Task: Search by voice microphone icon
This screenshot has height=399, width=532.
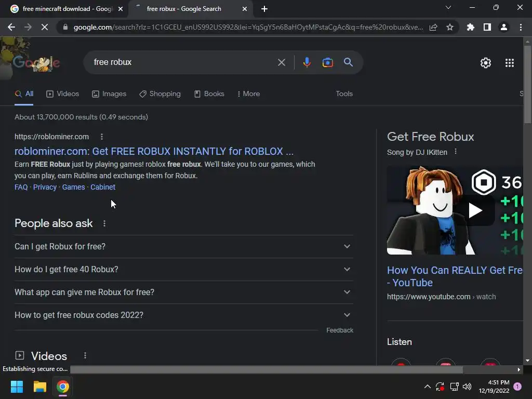Action: [307, 62]
